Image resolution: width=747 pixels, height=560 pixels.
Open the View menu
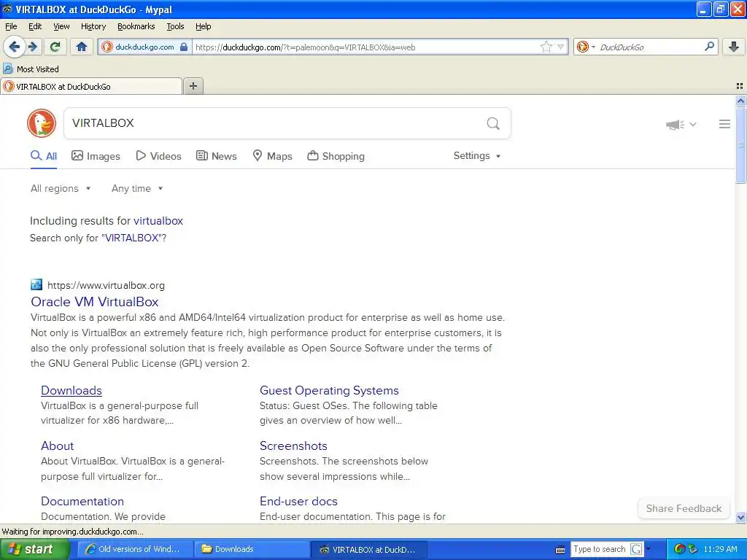click(61, 26)
